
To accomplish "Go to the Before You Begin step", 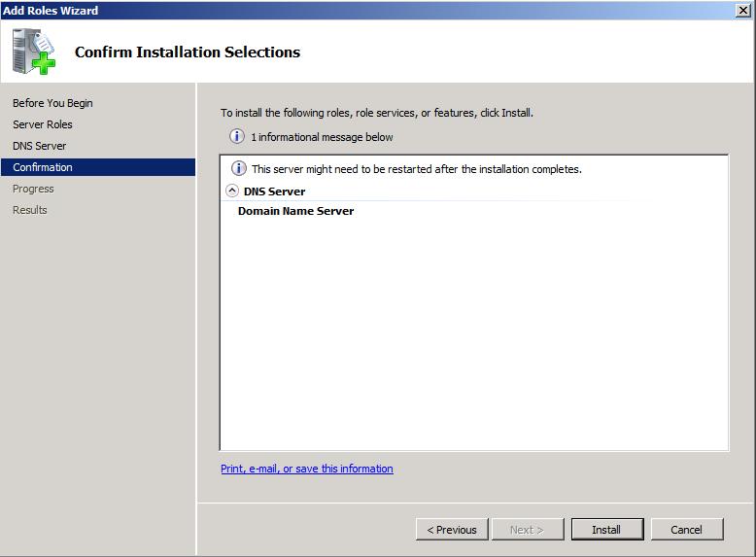I will pyautogui.click(x=52, y=103).
